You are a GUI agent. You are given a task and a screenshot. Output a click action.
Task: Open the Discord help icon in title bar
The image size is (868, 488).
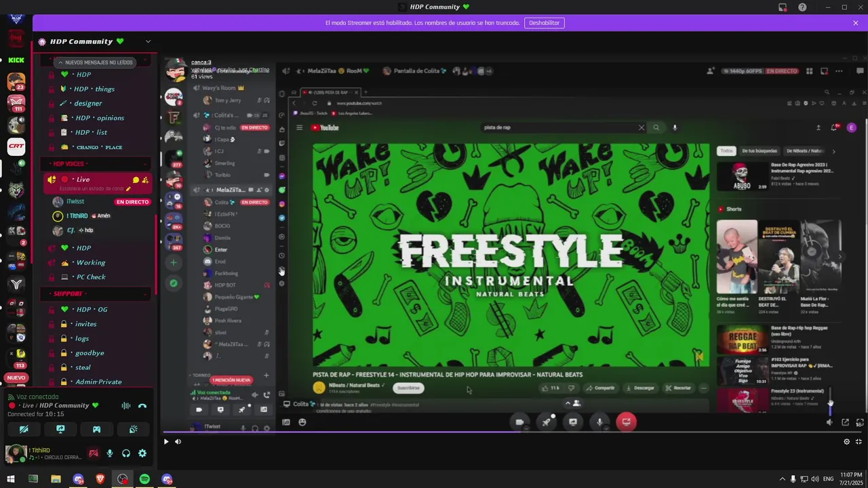[802, 7]
